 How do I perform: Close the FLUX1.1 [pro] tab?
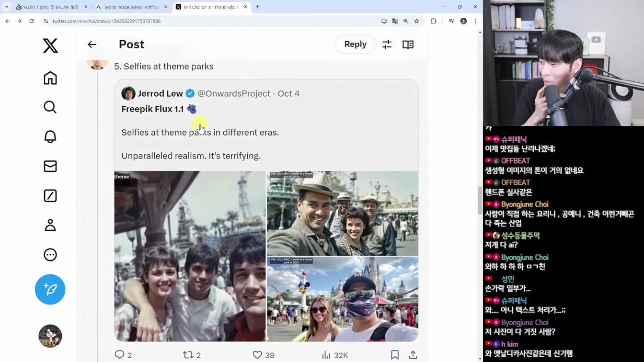click(x=86, y=7)
